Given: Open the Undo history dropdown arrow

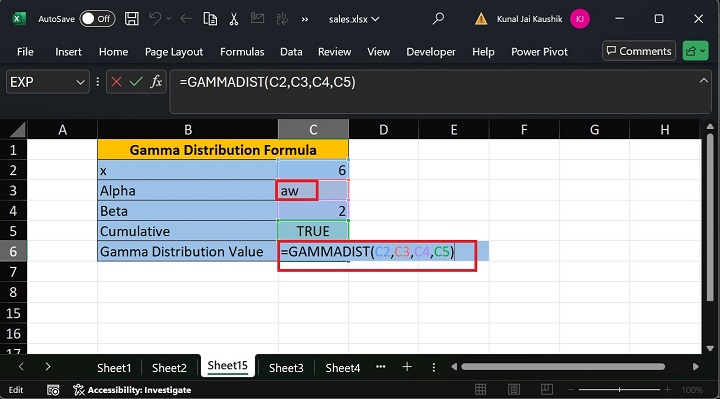Looking at the screenshot, I should coord(169,19).
